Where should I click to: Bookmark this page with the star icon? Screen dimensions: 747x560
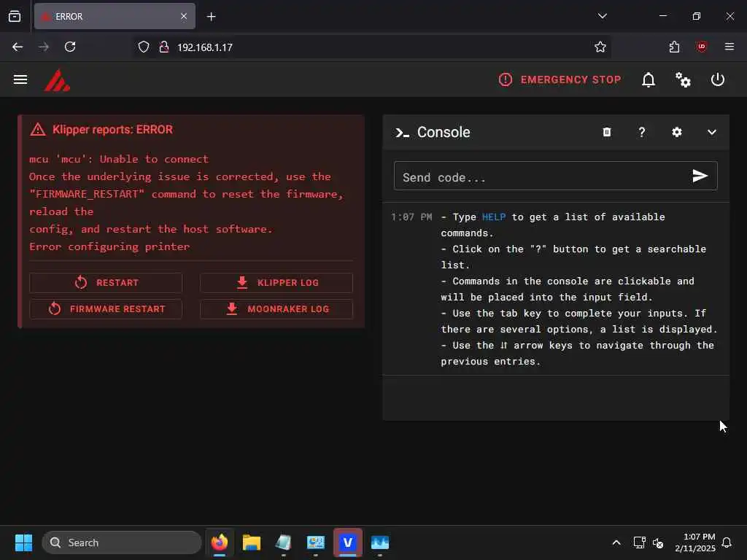click(x=600, y=47)
